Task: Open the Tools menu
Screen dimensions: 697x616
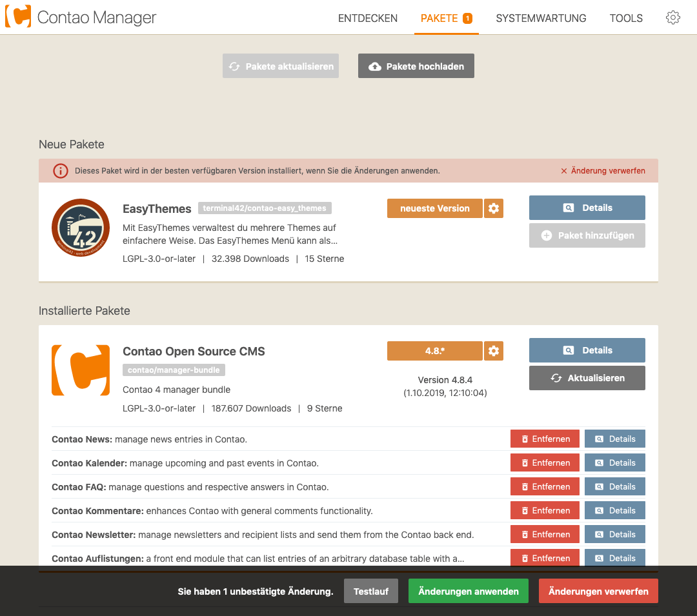Action: tap(626, 18)
